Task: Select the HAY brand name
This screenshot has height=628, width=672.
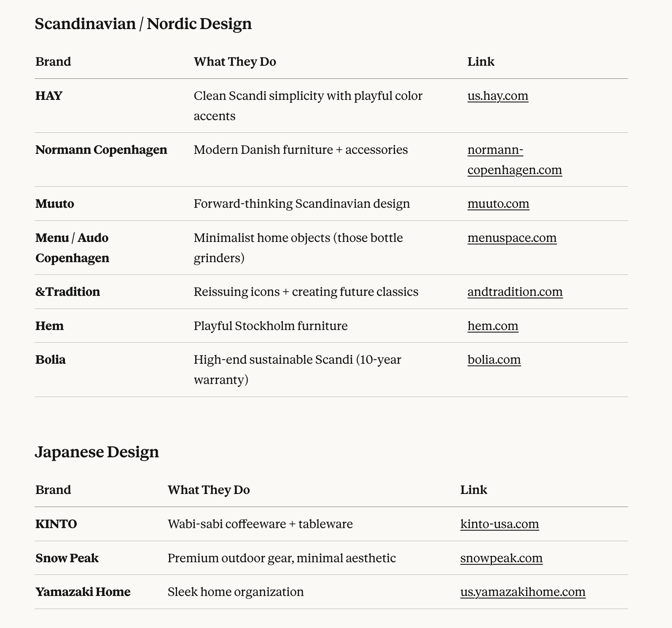Action: (49, 96)
